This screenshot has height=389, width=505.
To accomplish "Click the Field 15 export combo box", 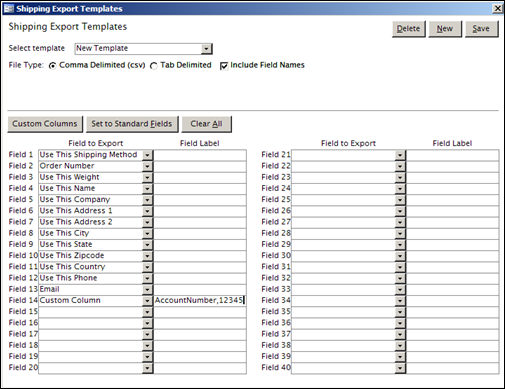I will [95, 312].
